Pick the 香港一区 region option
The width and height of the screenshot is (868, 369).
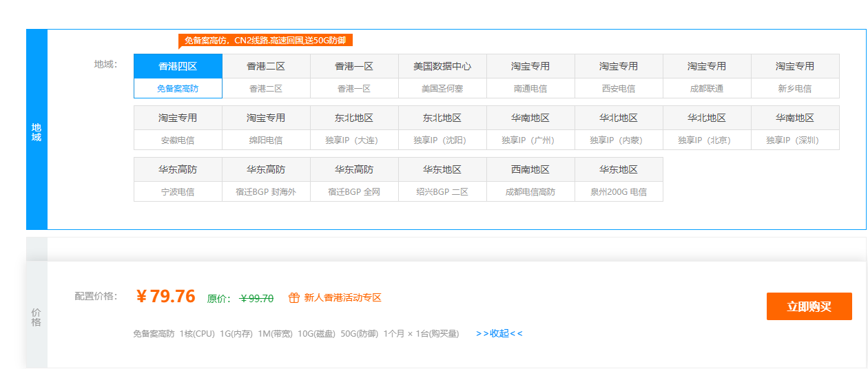[354, 76]
